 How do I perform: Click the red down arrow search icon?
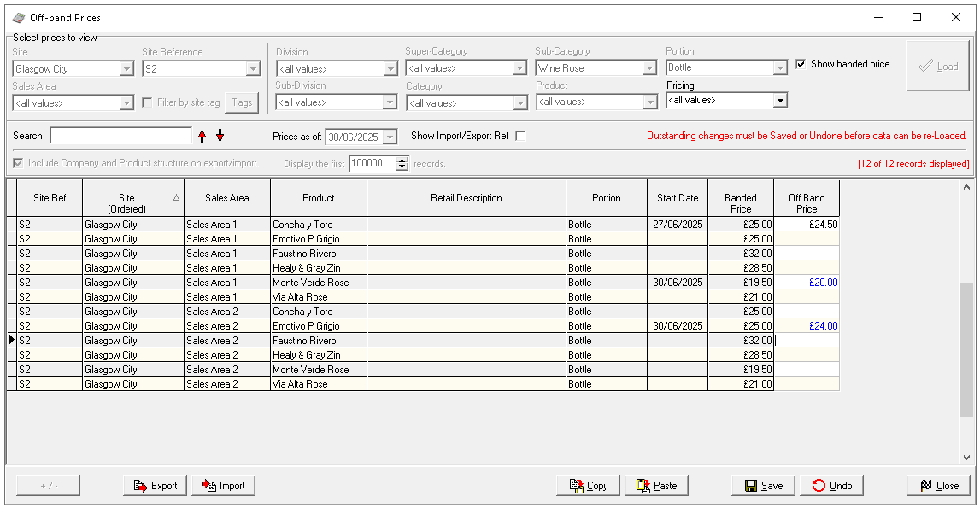(220, 136)
